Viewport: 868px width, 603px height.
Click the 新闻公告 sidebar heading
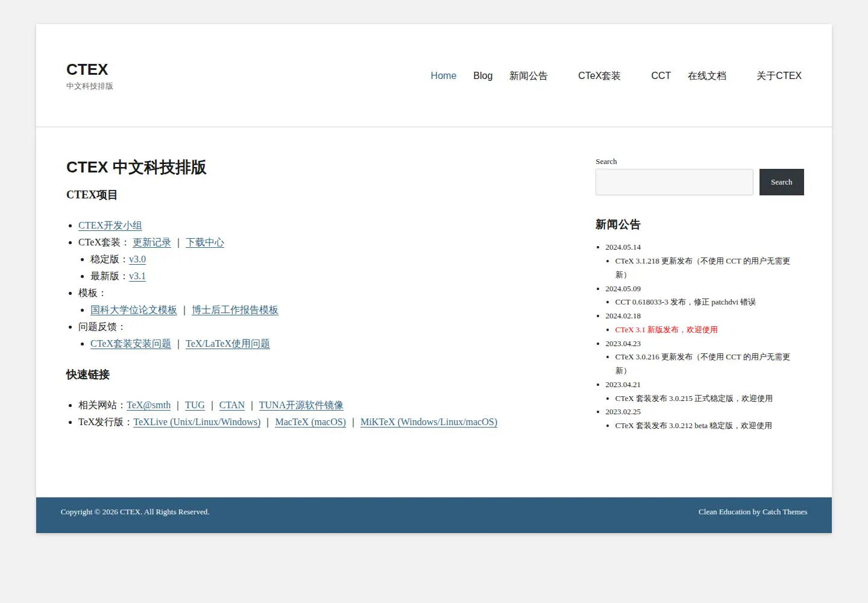tap(618, 224)
